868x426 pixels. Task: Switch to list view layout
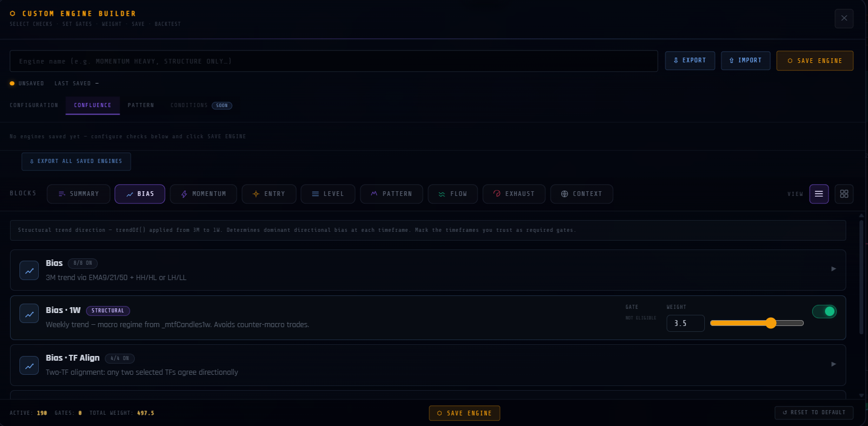[819, 194]
